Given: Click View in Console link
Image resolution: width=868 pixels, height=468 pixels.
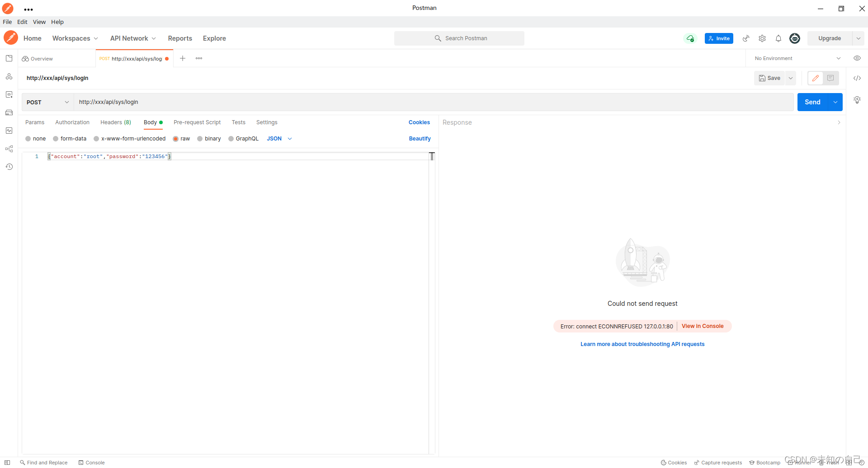Looking at the screenshot, I should click(703, 326).
